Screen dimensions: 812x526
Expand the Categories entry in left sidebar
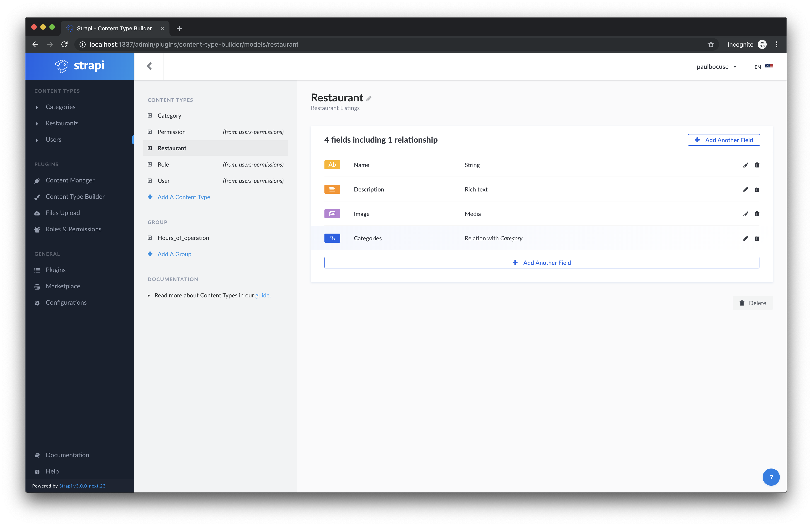(60, 107)
